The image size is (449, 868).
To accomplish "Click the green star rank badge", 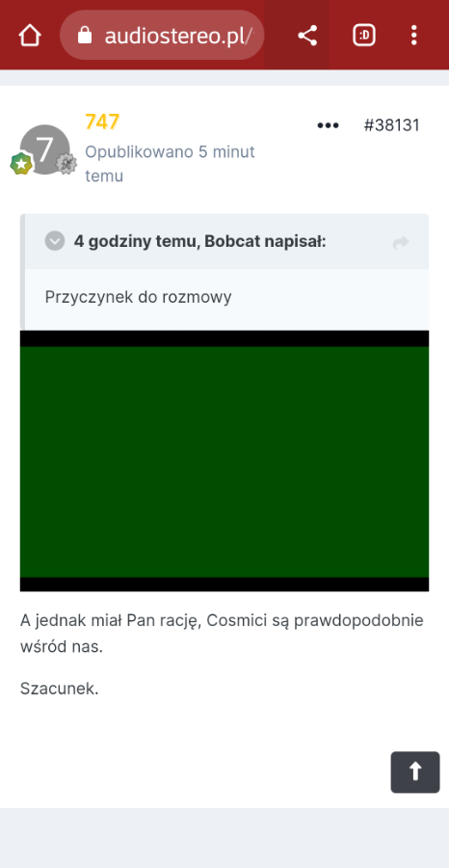I will click(21, 164).
